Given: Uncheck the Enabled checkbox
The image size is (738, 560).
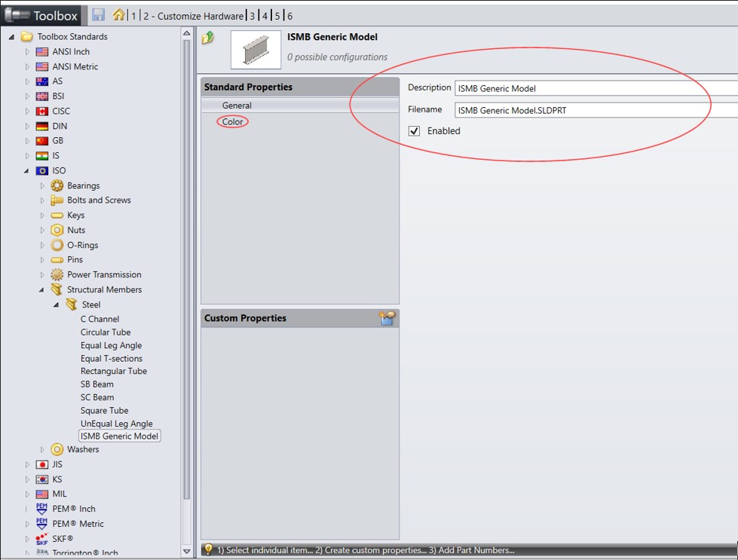Looking at the screenshot, I should coord(414,131).
